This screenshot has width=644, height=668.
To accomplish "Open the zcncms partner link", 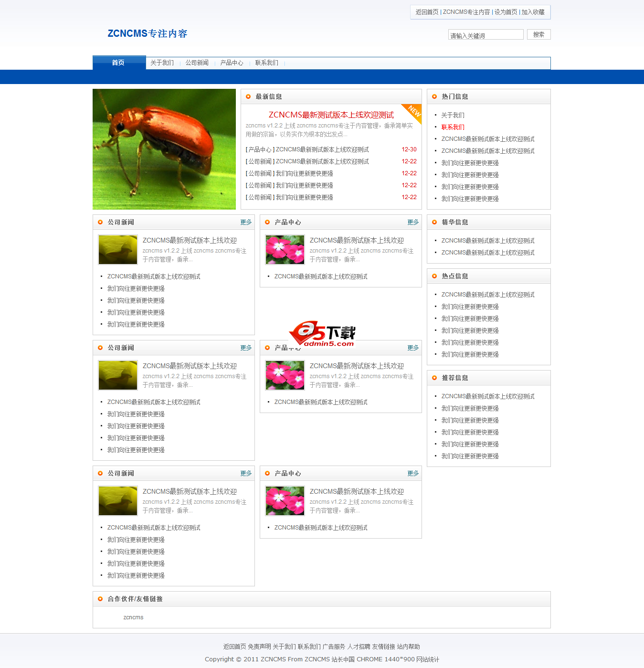I will pyautogui.click(x=133, y=617).
